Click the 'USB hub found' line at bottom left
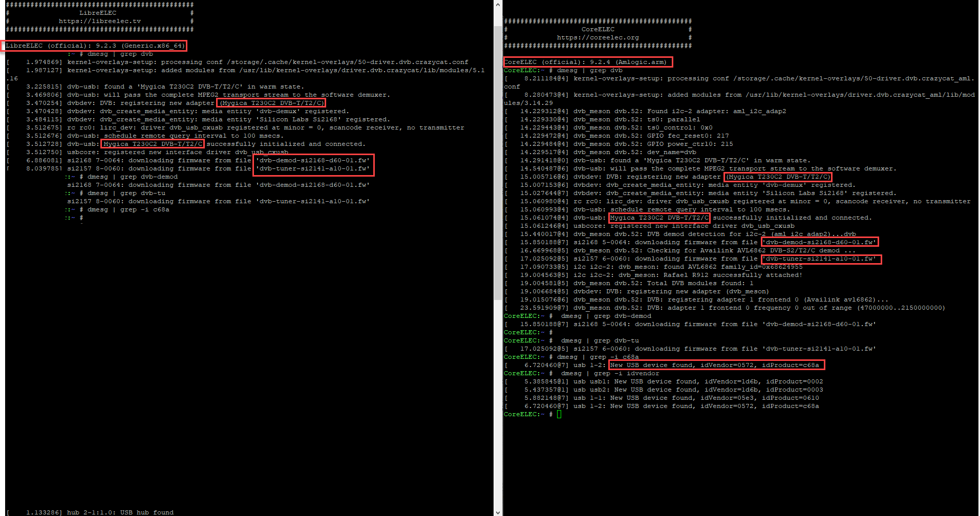980x516 pixels. 120,512
